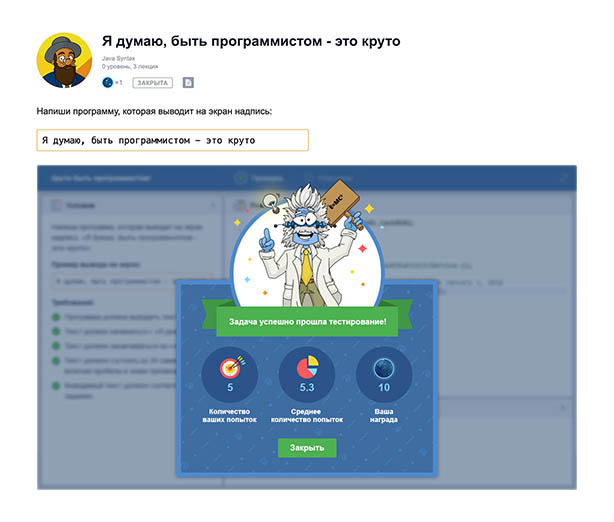Click the blurred Условие panel icon

point(56,205)
